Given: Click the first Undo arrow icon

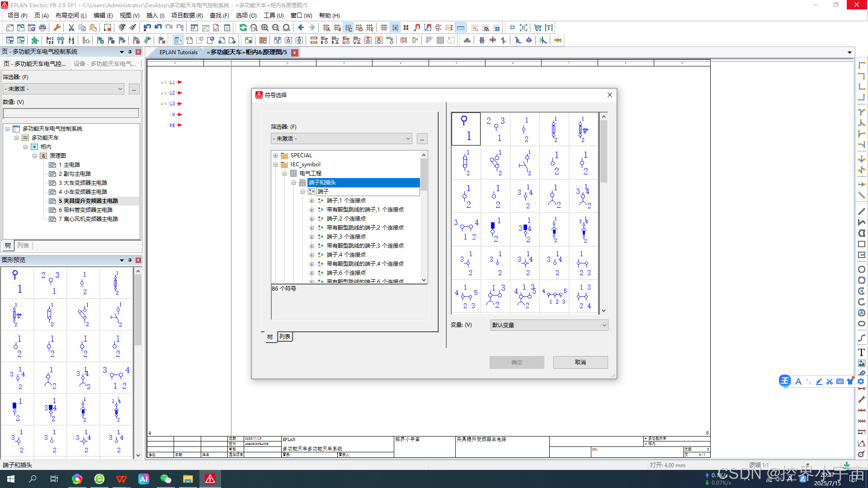Looking at the screenshot, I should click(x=147, y=28).
